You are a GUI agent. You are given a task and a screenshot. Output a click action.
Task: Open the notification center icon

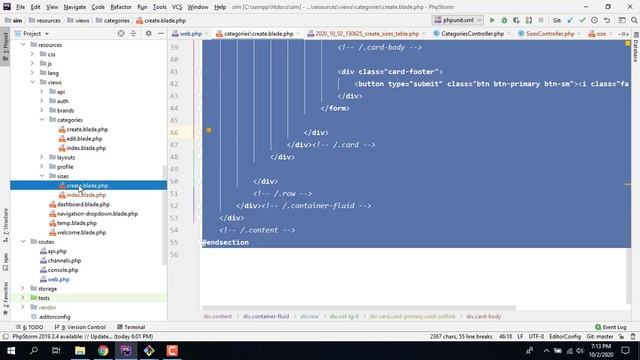click(625, 351)
